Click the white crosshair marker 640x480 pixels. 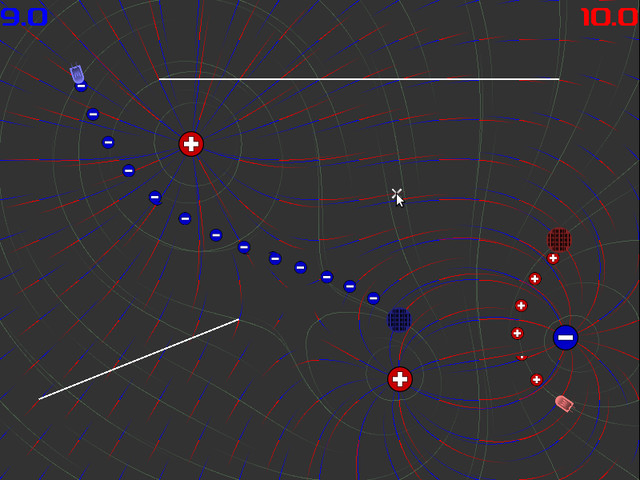coord(396,193)
